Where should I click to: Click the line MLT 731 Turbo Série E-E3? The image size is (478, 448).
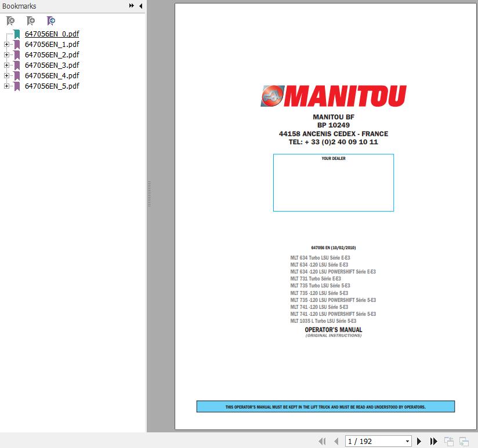pyautogui.click(x=316, y=279)
